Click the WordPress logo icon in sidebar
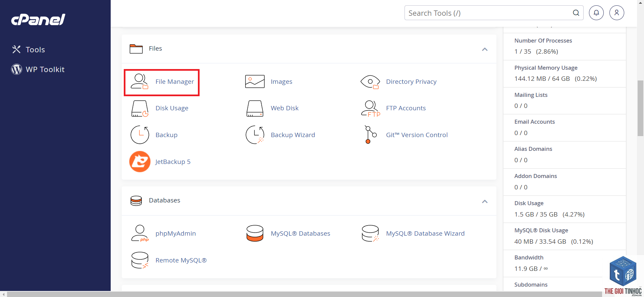 click(x=16, y=69)
